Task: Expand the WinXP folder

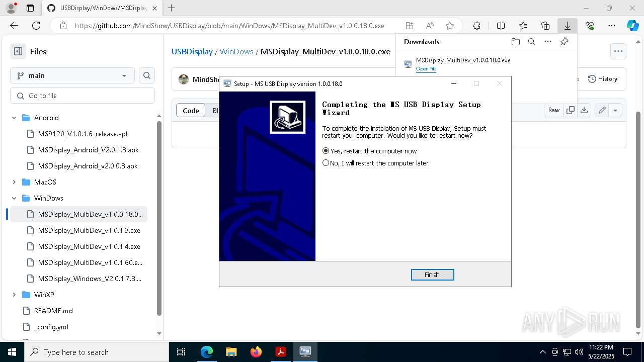Action: 14,295
